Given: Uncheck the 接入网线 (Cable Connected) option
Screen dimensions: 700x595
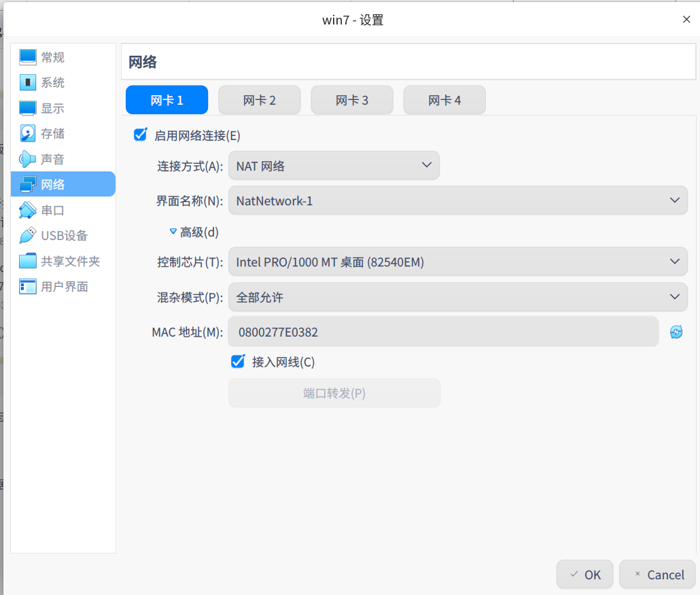Looking at the screenshot, I should 237,361.
